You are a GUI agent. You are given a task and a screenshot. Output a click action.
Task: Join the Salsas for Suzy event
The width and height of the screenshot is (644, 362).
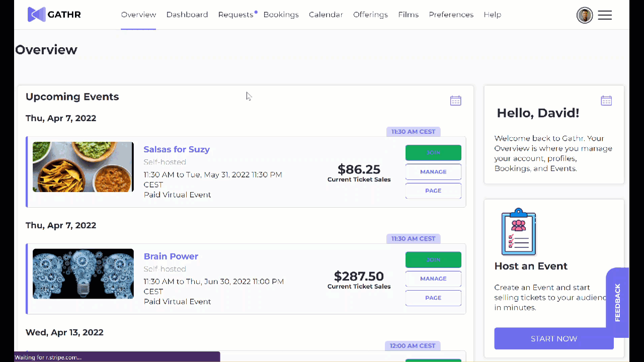[433, 153]
